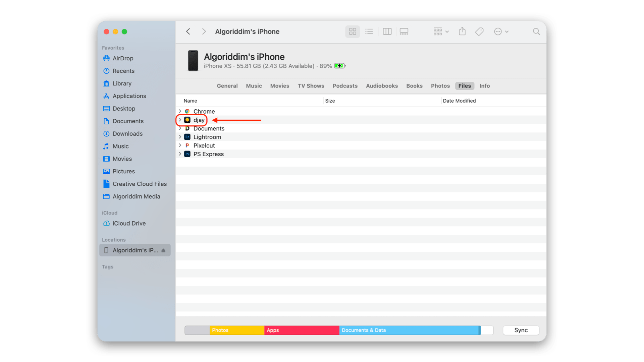Expand the djay disclosure triangle

pos(180,120)
